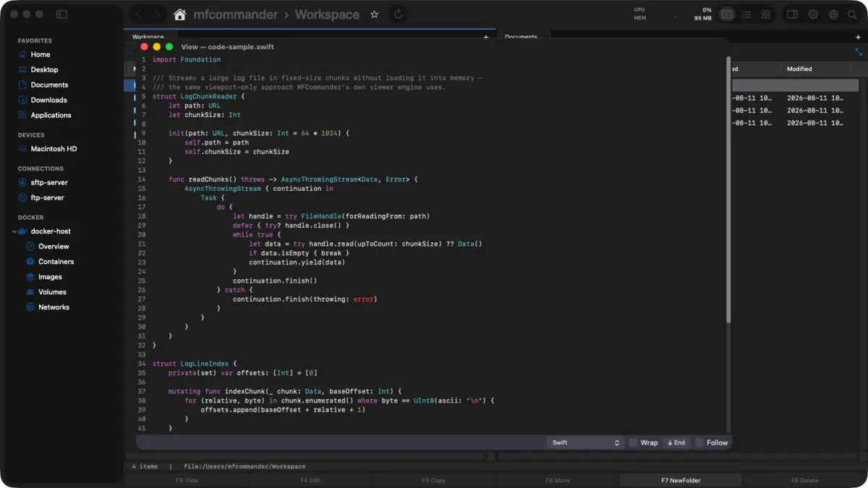Open Desktop in Favorites sidebar
The image size is (868, 488).
click(x=44, y=69)
